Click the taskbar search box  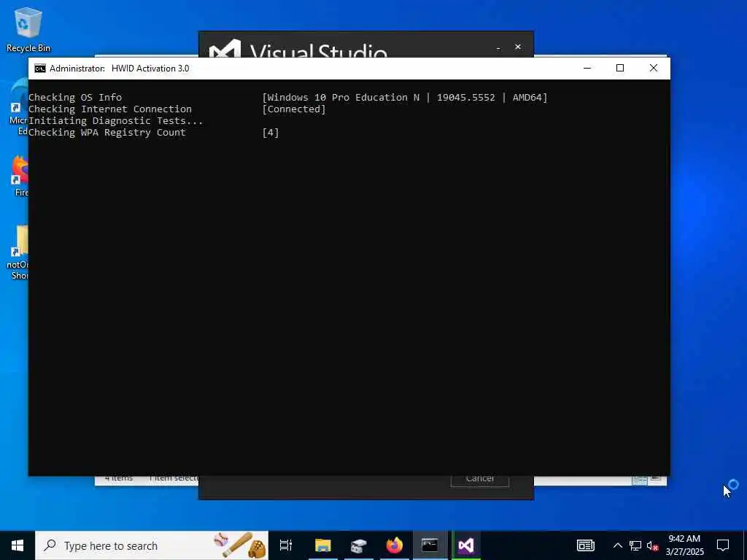[152, 545]
